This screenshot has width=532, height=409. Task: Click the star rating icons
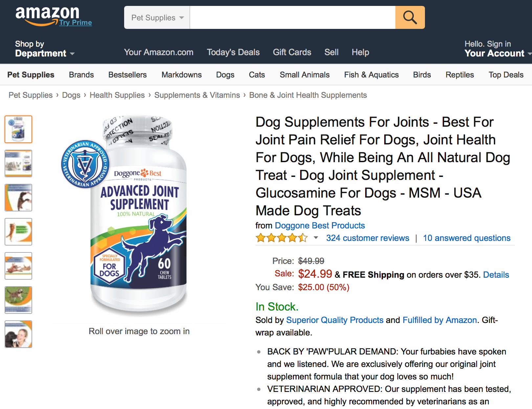coord(282,238)
